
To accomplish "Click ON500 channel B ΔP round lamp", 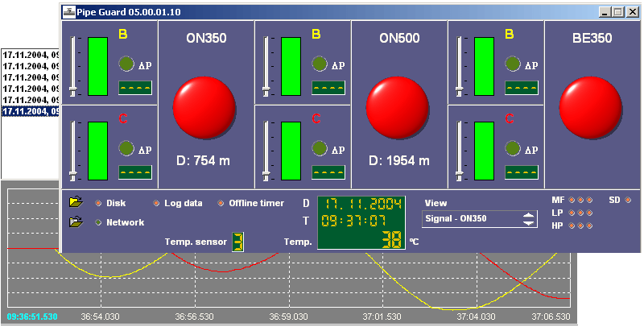I will (320, 64).
